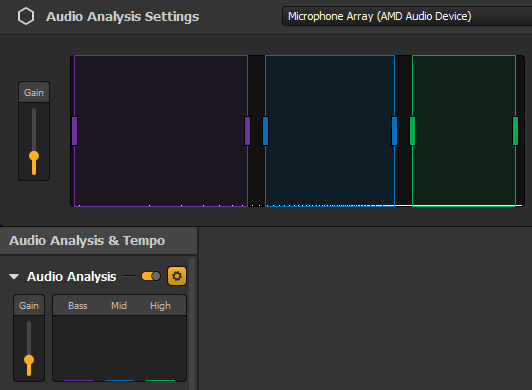Toggle the Audio Analysis on/off switch
Image resolution: width=532 pixels, height=390 pixels.
[151, 276]
